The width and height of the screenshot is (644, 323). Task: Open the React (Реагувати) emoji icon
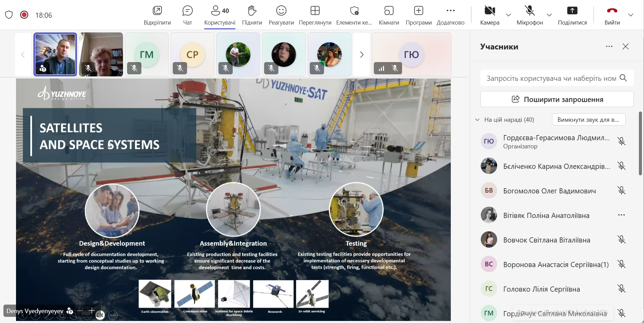281,11
